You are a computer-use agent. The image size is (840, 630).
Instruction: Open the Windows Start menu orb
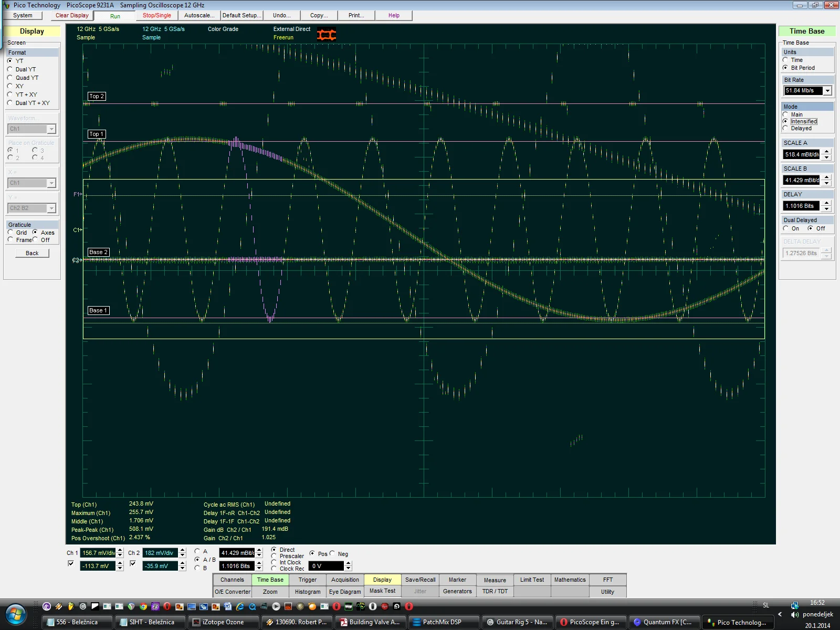click(16, 614)
